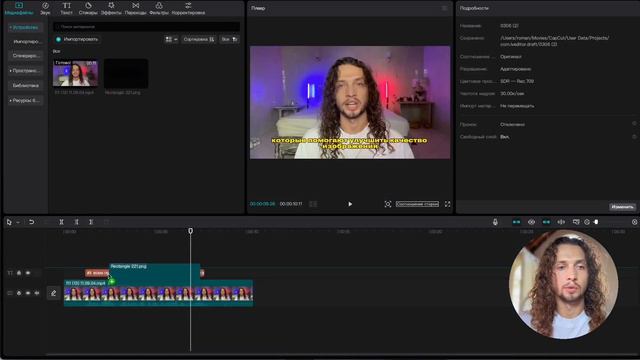640x360 pixels.
Task: Mute the main video track audio
Action: pos(37,293)
